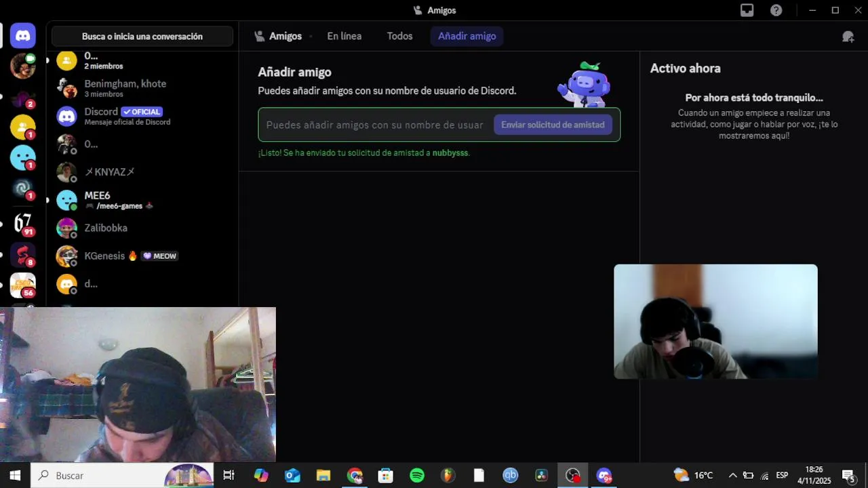The width and height of the screenshot is (868, 488).
Task: Open the Discord help question mark icon
Action: (776, 10)
